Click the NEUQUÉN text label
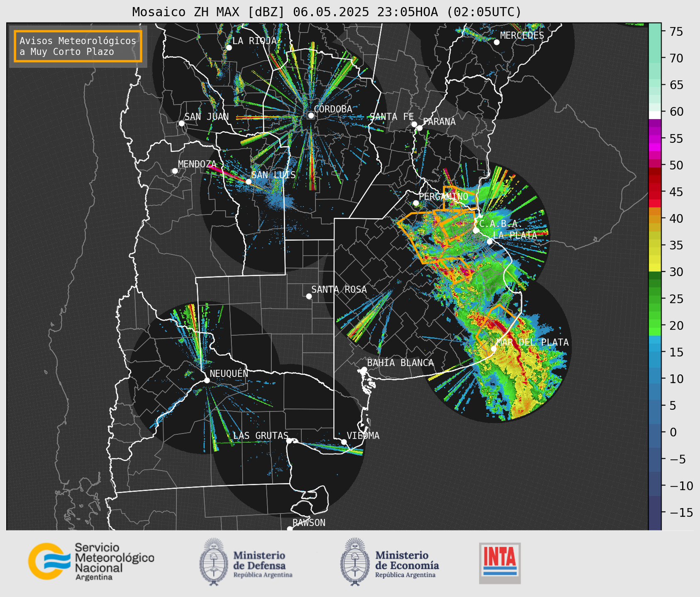Viewport: 700px width, 597px height. point(229,373)
